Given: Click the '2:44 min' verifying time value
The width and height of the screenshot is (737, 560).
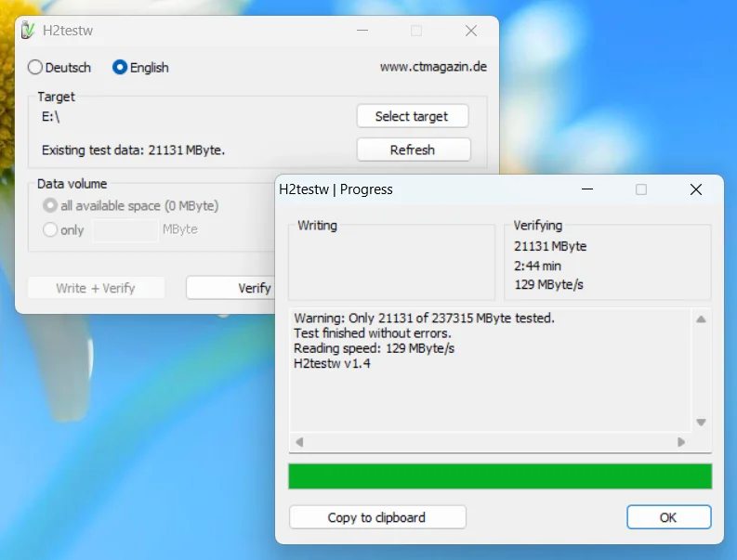Looking at the screenshot, I should click(x=537, y=266).
